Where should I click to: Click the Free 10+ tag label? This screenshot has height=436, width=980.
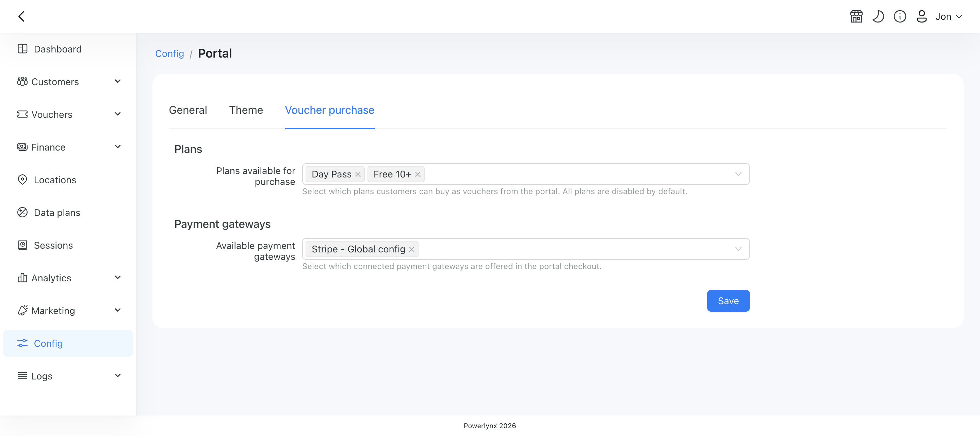click(x=392, y=174)
